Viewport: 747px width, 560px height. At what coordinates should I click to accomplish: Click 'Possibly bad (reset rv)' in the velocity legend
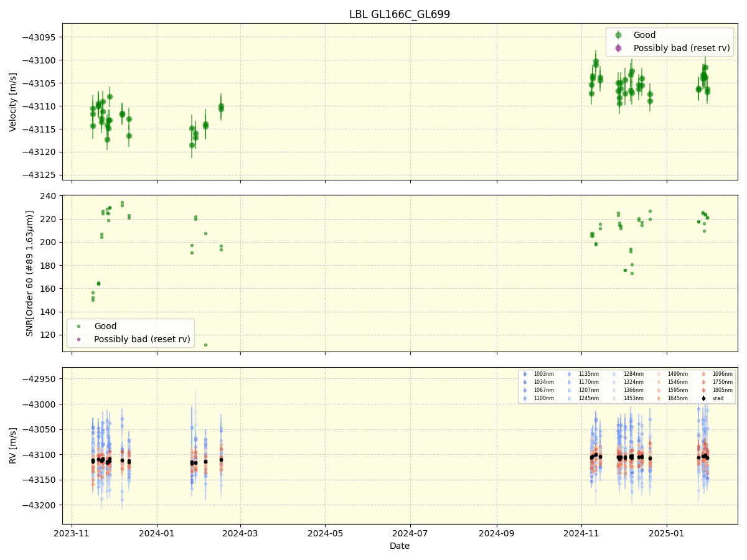click(x=682, y=48)
